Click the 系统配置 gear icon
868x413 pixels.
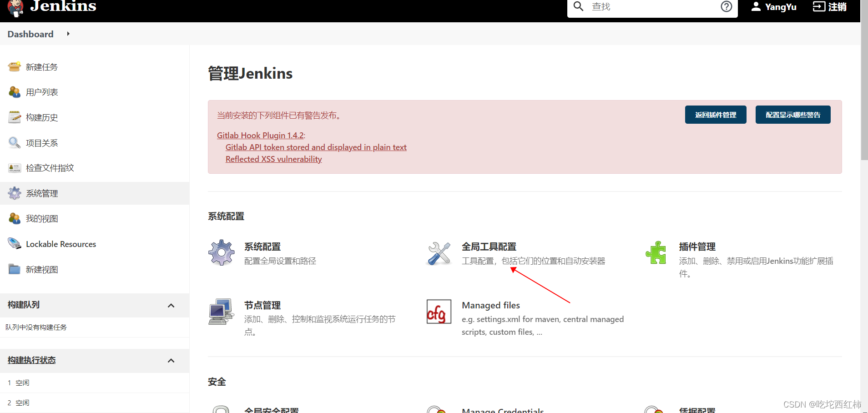point(222,252)
